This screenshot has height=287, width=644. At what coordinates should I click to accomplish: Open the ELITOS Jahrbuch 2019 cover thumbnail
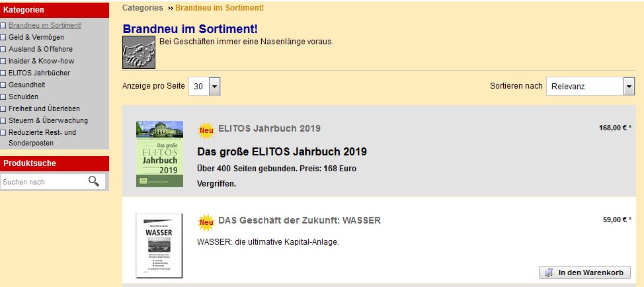pyautogui.click(x=160, y=154)
